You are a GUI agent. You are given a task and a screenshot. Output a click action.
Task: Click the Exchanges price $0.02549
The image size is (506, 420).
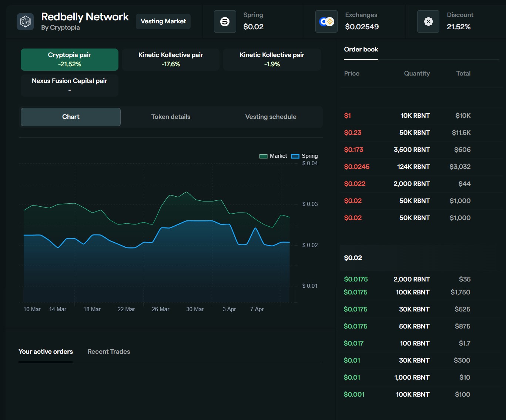click(x=362, y=27)
